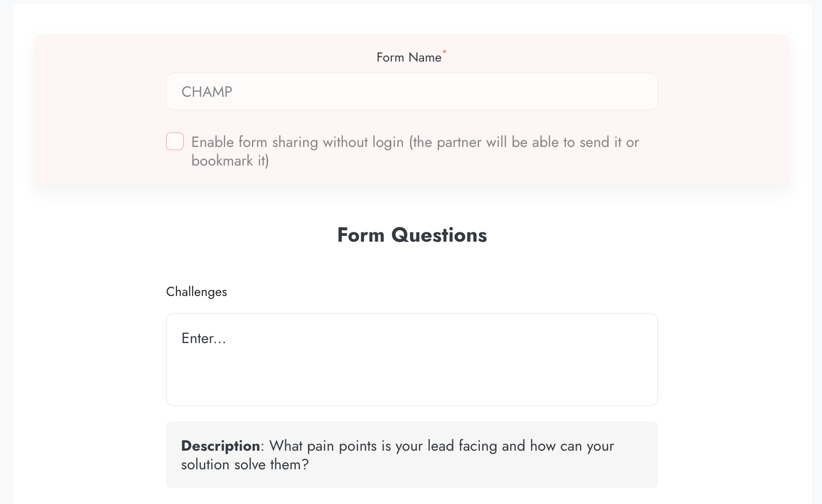Click the Form Name input field
Image resolution: width=822 pixels, height=504 pixels.
click(x=412, y=92)
